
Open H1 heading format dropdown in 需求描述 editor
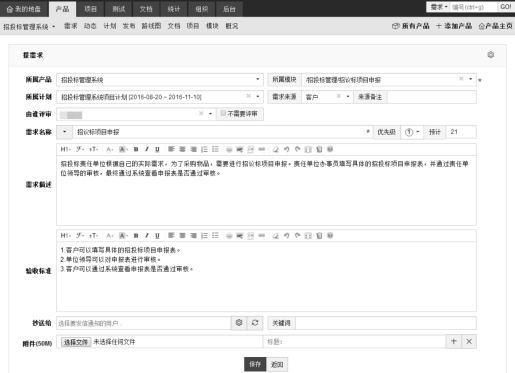click(65, 149)
